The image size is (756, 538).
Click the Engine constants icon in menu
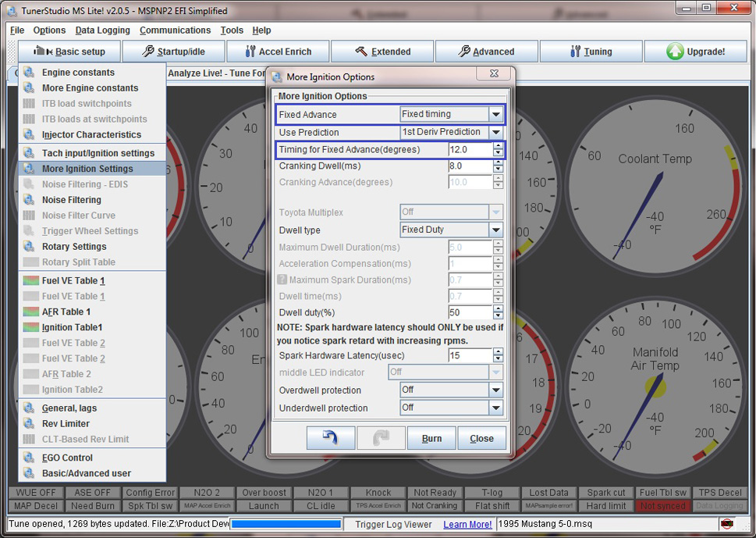pos(29,73)
